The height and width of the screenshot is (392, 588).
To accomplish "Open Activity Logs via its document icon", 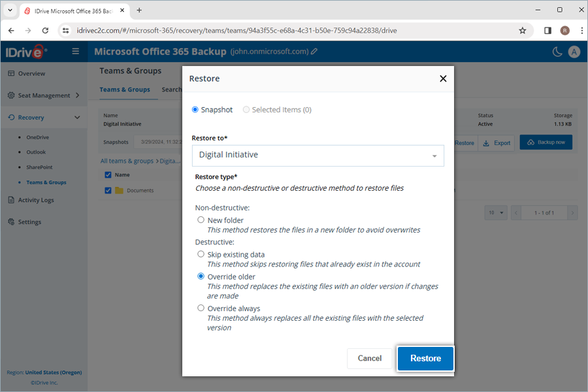I will 10,199.
